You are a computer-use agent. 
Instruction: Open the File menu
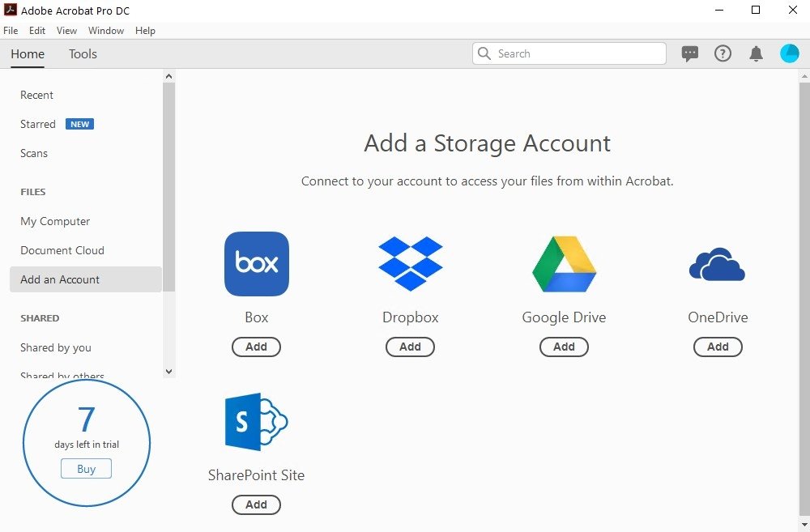[x=11, y=31]
